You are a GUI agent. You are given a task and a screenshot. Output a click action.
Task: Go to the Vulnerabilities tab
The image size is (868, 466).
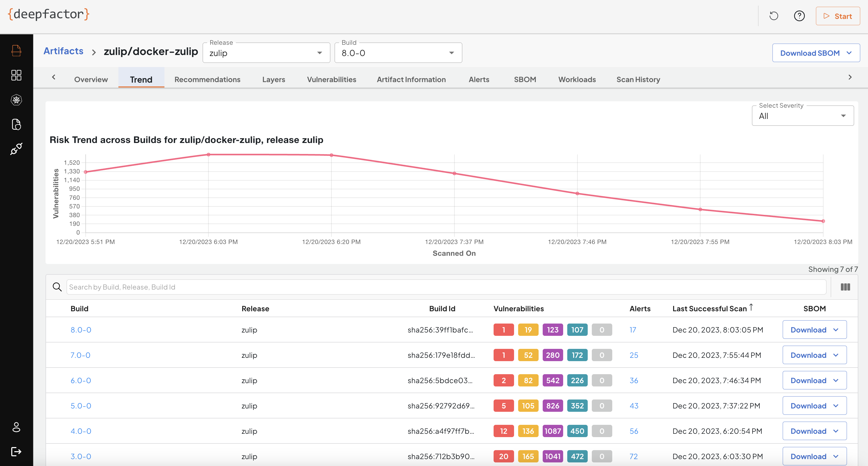331,80
